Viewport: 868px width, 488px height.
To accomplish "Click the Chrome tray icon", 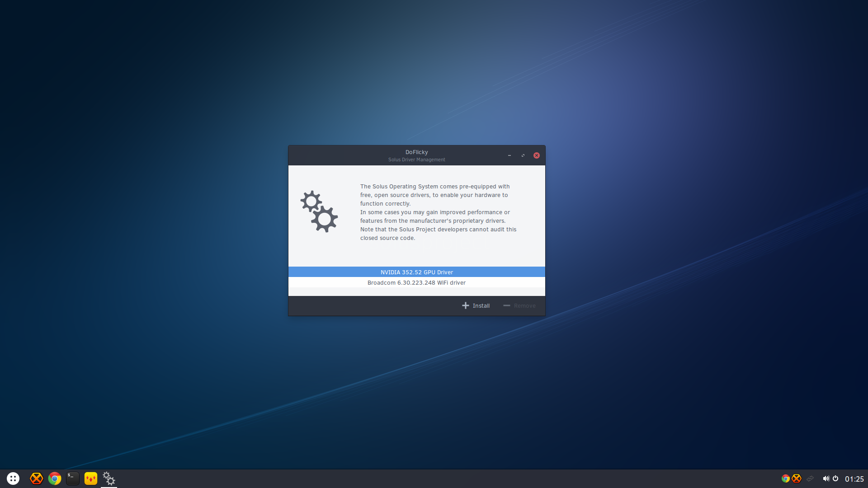I will [786, 479].
